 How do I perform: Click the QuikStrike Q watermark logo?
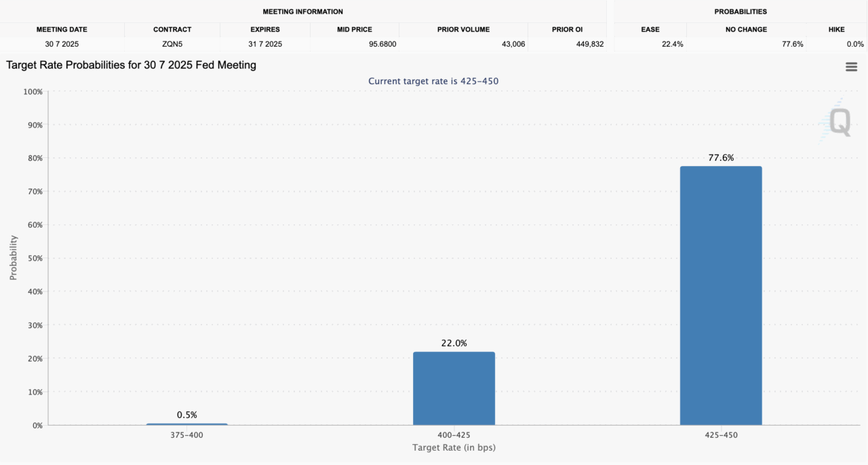[x=835, y=121]
